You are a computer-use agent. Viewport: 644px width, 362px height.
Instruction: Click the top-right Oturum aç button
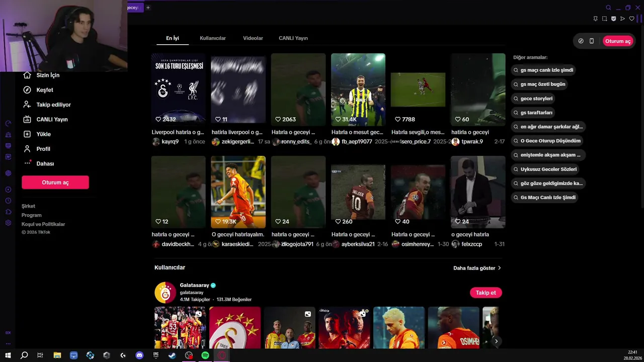click(617, 41)
